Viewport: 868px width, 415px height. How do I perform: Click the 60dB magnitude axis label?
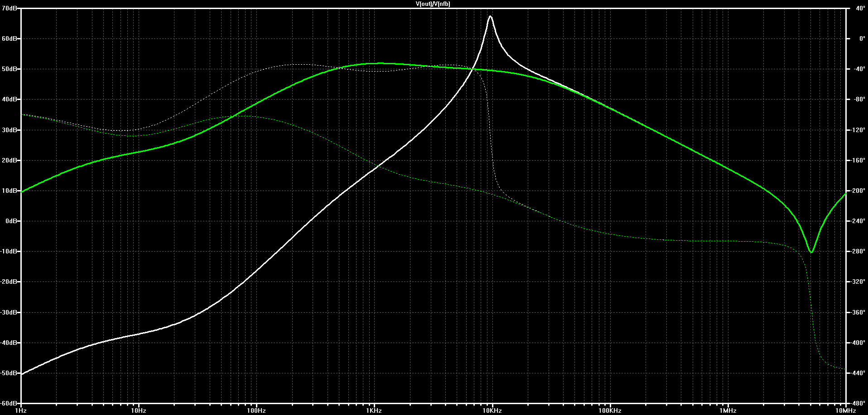(9, 38)
